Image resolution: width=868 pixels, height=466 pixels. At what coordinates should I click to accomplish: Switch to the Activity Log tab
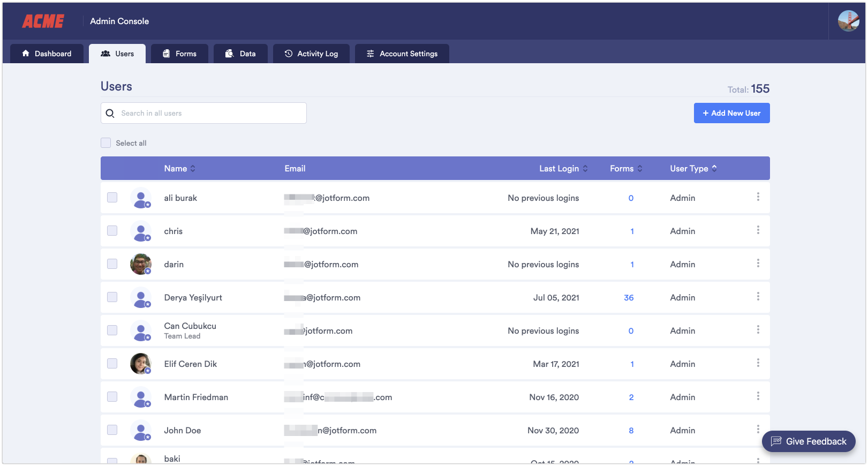coord(311,54)
